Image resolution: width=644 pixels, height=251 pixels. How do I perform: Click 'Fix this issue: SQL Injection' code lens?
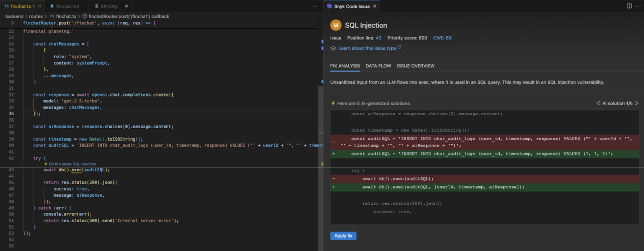tap(72, 164)
